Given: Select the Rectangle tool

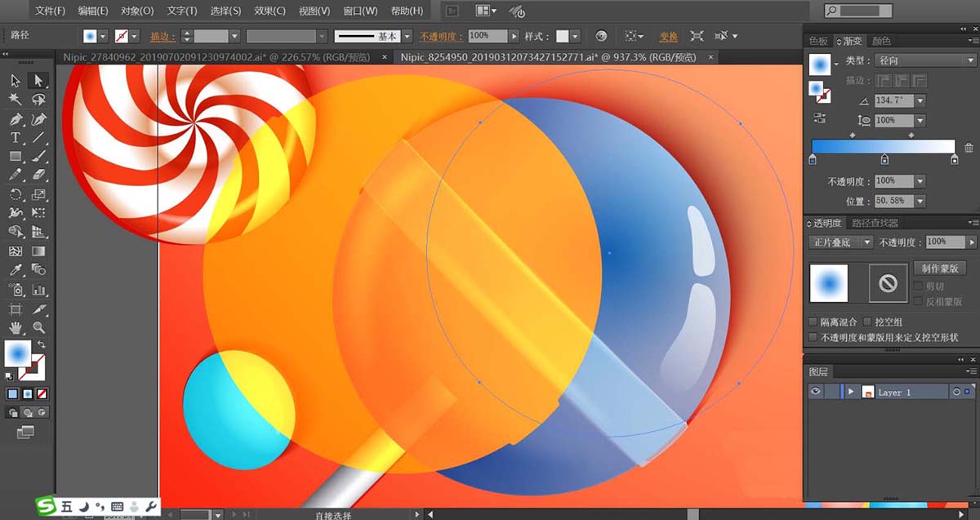Looking at the screenshot, I should click(x=15, y=156).
